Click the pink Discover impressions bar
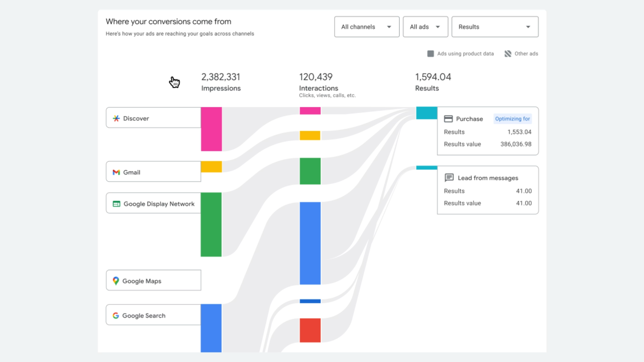 (211, 129)
